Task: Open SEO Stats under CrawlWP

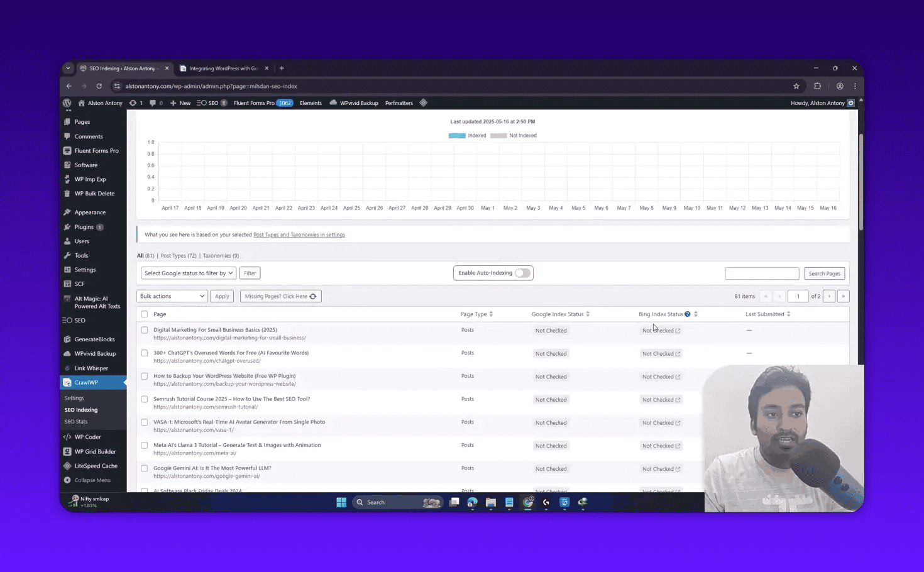Action: tap(75, 421)
